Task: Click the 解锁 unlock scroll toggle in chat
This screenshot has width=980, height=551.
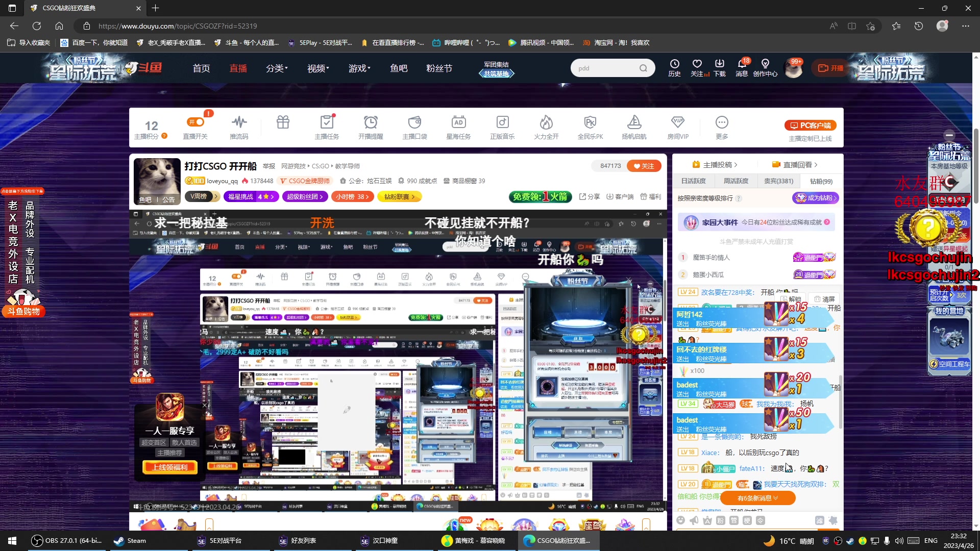Action: pos(790,299)
